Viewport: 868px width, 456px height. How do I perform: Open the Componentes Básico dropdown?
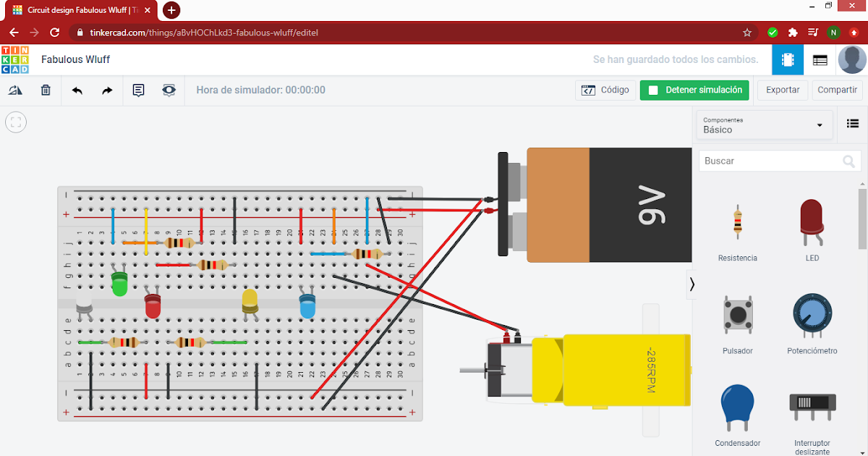pos(764,124)
